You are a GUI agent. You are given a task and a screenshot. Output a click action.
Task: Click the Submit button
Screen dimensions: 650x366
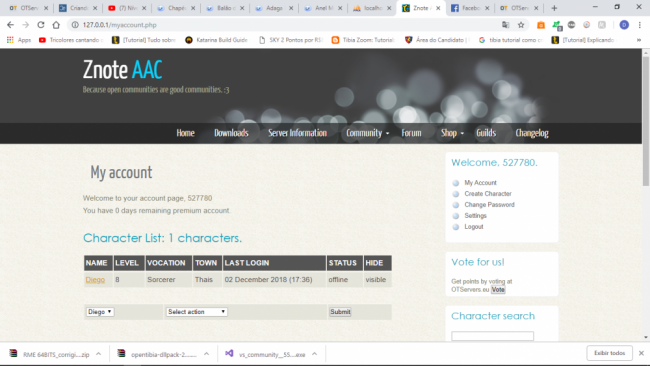pyautogui.click(x=340, y=312)
